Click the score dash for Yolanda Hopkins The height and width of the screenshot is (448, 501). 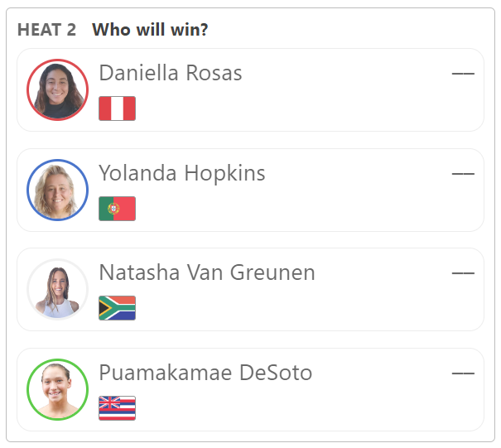463,174
